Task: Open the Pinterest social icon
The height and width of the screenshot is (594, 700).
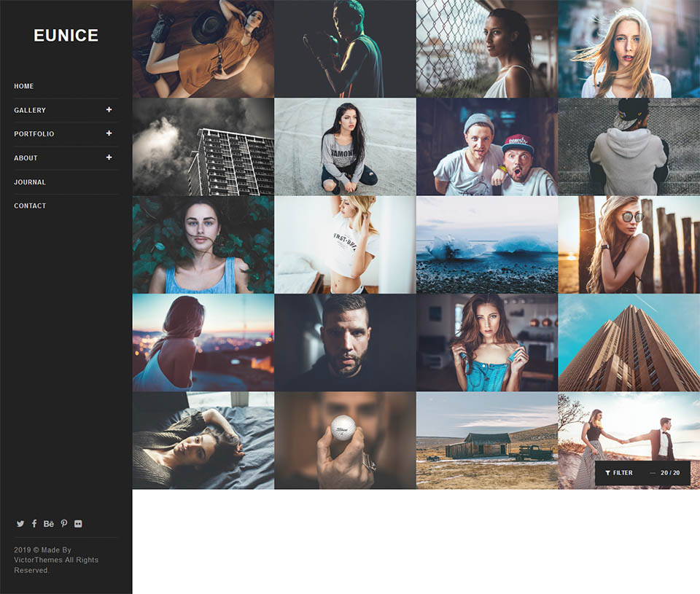Action: pos(64,524)
